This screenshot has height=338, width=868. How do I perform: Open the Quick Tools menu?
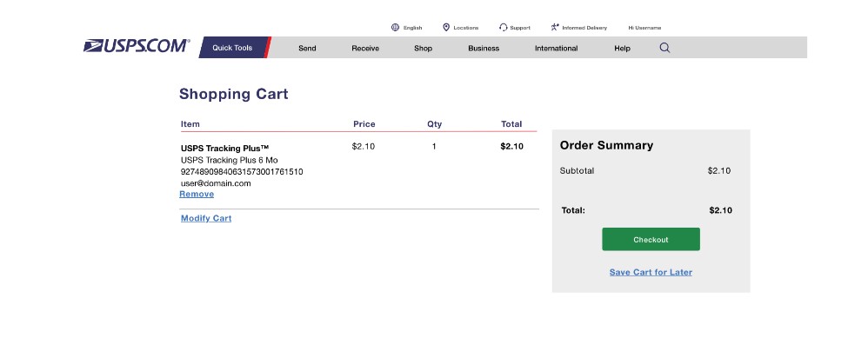pos(232,48)
